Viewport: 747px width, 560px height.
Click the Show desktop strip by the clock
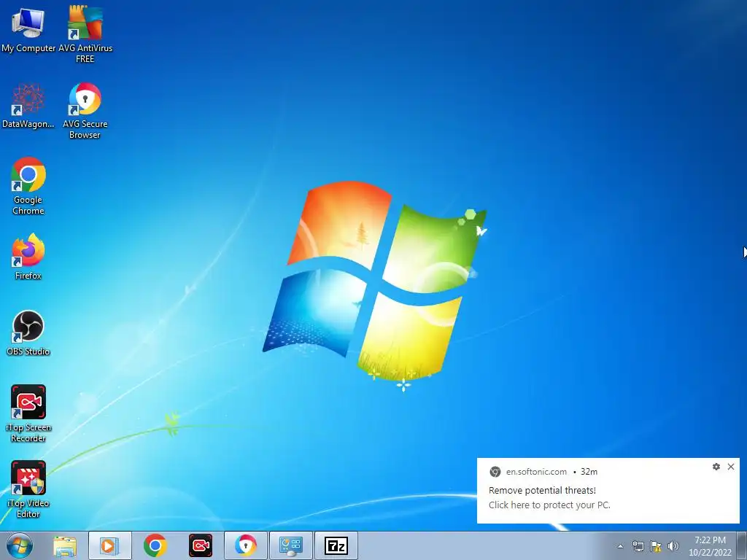coord(742,546)
